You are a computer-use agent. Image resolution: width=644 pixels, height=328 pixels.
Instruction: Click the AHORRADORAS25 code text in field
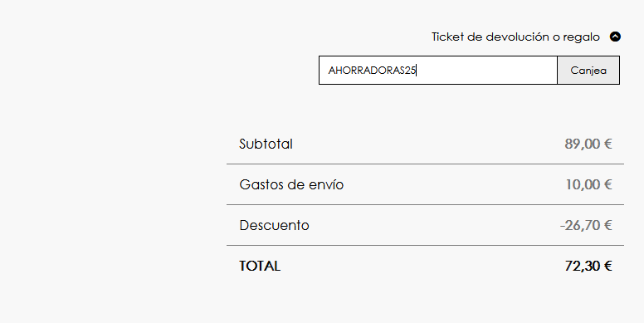(x=372, y=71)
